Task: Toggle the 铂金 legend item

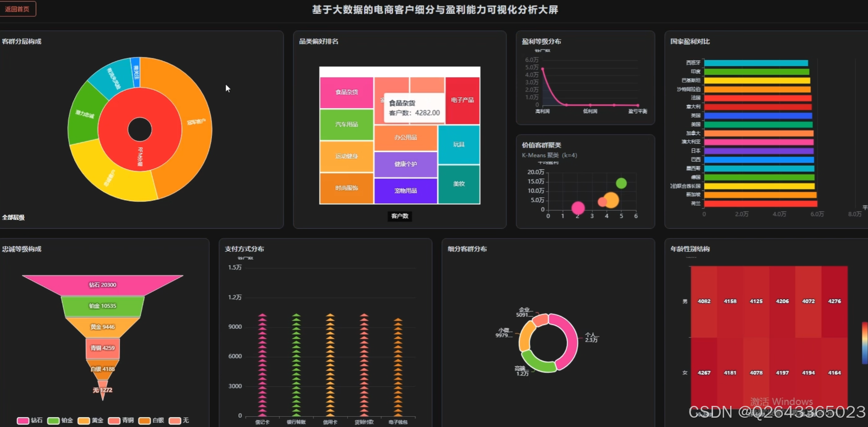Action: point(60,421)
